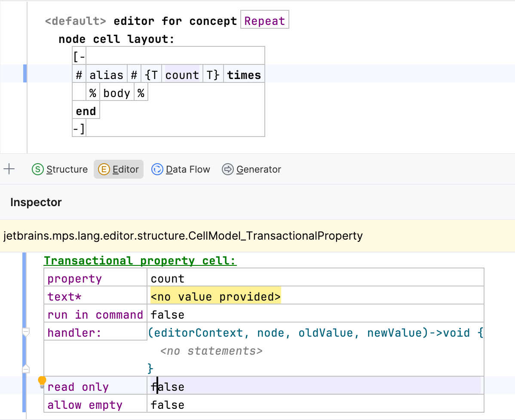Switch to the Structure tab
Viewport: 515px width, 420px height.
pyautogui.click(x=67, y=169)
